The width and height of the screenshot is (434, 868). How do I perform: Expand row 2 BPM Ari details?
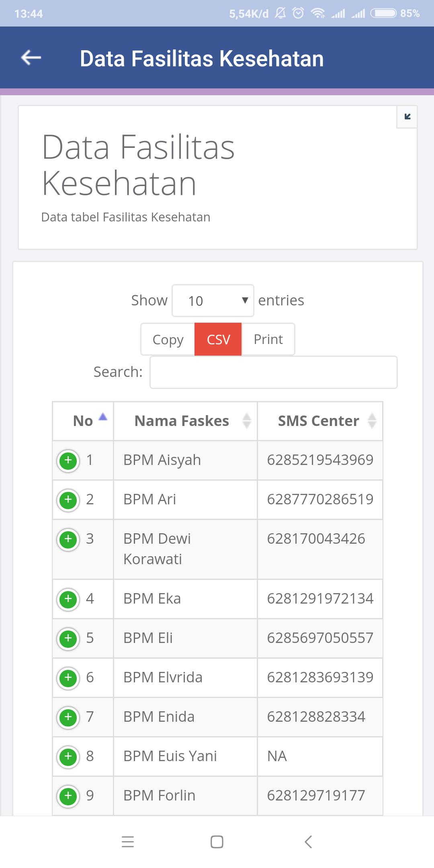pyautogui.click(x=68, y=500)
